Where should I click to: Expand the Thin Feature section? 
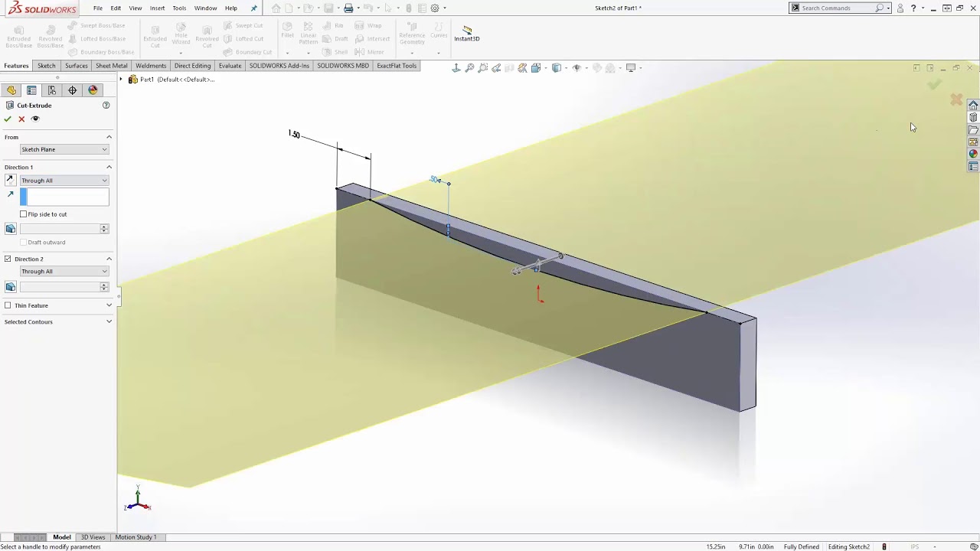coord(109,305)
